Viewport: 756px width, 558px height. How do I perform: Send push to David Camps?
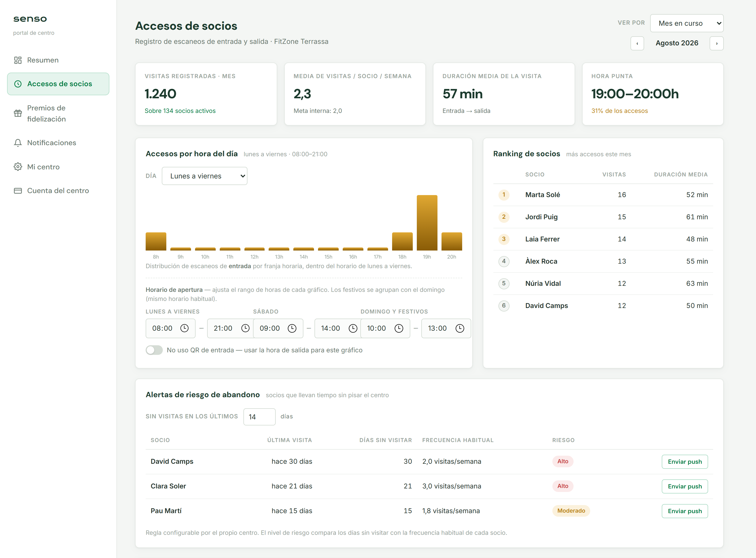point(685,462)
